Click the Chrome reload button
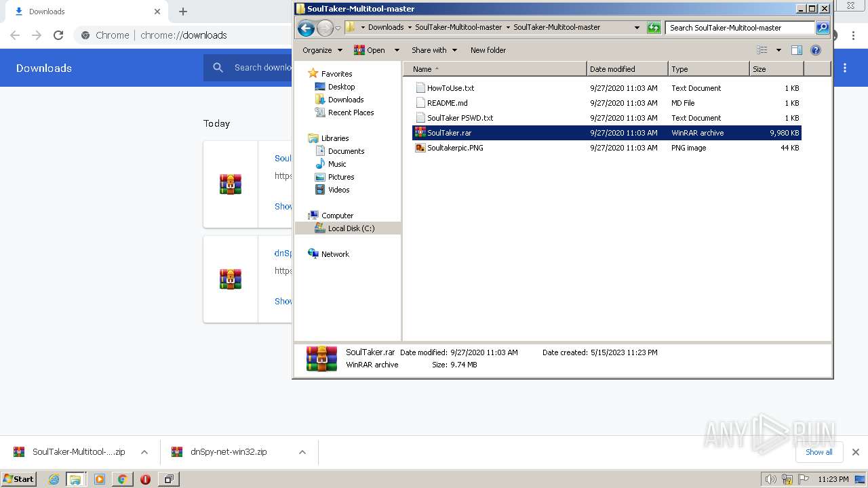This screenshot has width=868, height=488. pos(58,35)
